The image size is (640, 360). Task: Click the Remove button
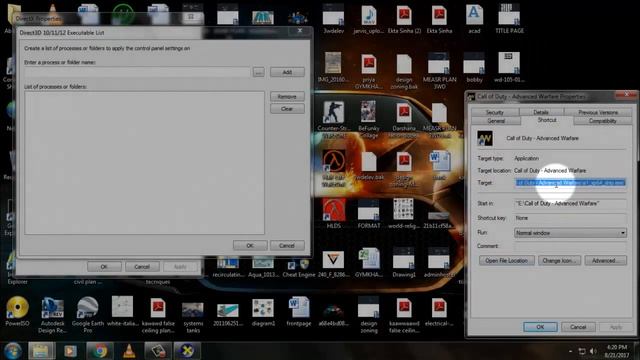point(287,96)
